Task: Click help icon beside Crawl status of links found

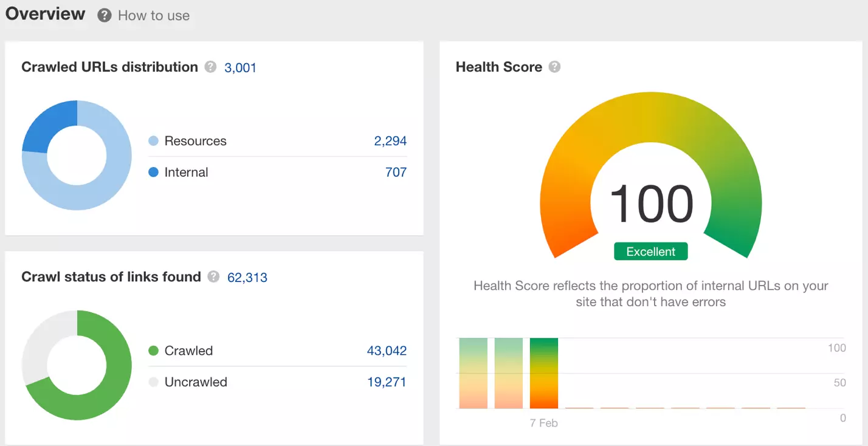Action: click(x=213, y=277)
